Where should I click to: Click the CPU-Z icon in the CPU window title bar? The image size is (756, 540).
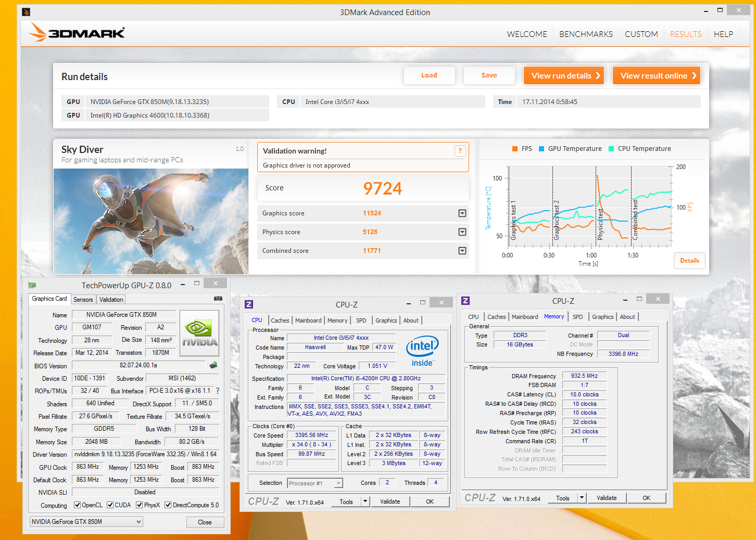tap(249, 304)
